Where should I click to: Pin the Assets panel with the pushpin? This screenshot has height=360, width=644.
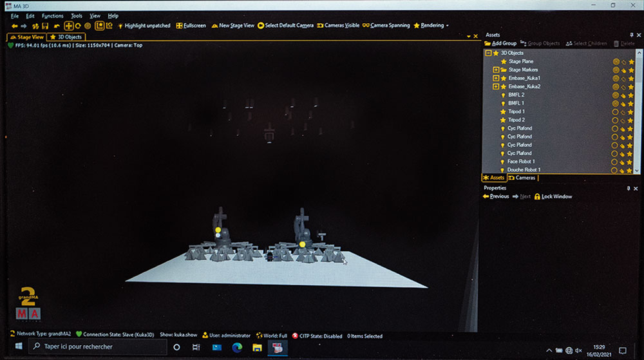[631, 35]
